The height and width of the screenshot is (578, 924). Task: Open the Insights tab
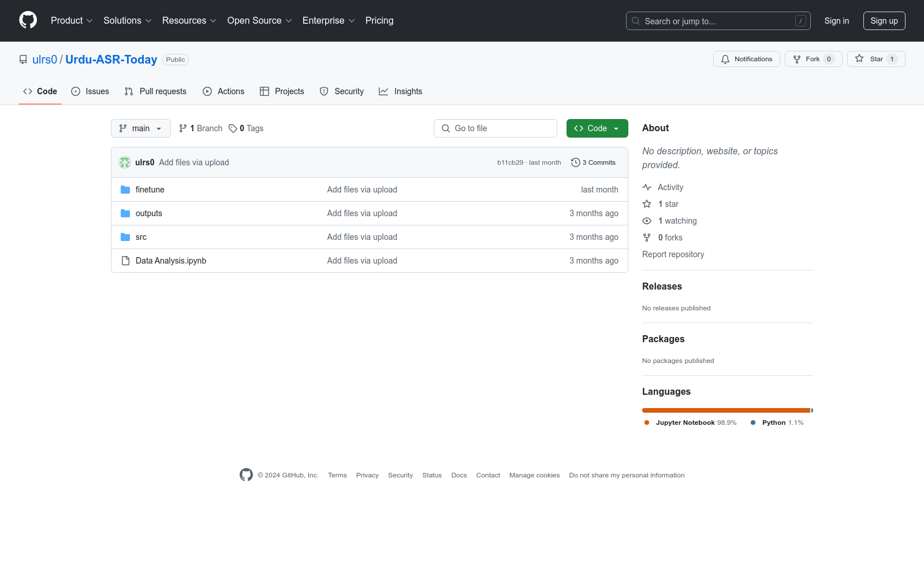point(400,91)
